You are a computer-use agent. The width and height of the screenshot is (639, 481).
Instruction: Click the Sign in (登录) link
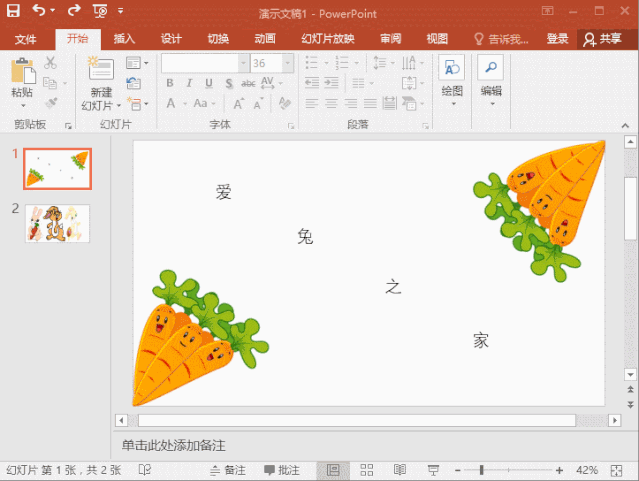pos(557,39)
